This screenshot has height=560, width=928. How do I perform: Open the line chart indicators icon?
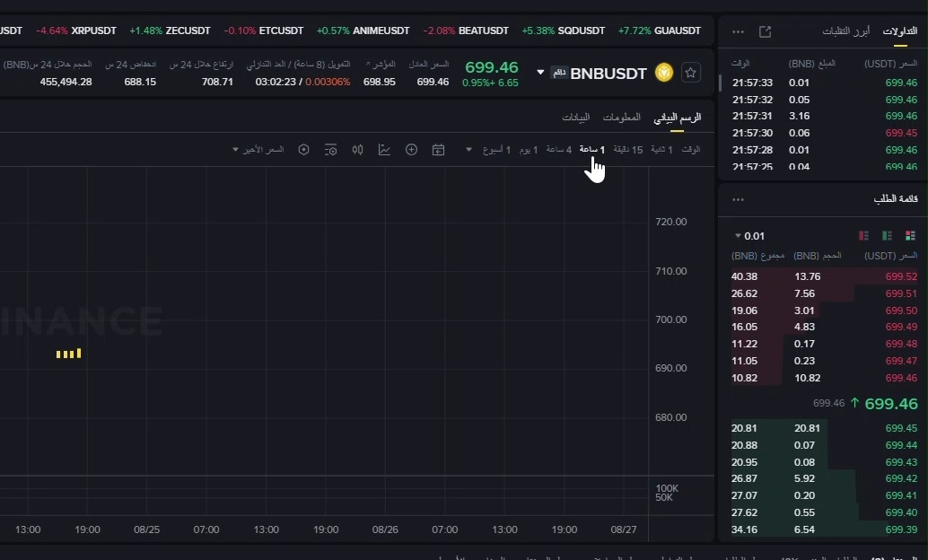[x=384, y=150]
